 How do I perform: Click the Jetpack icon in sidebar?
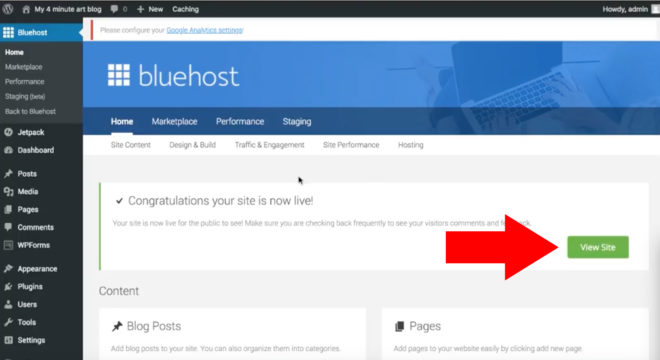click(8, 132)
